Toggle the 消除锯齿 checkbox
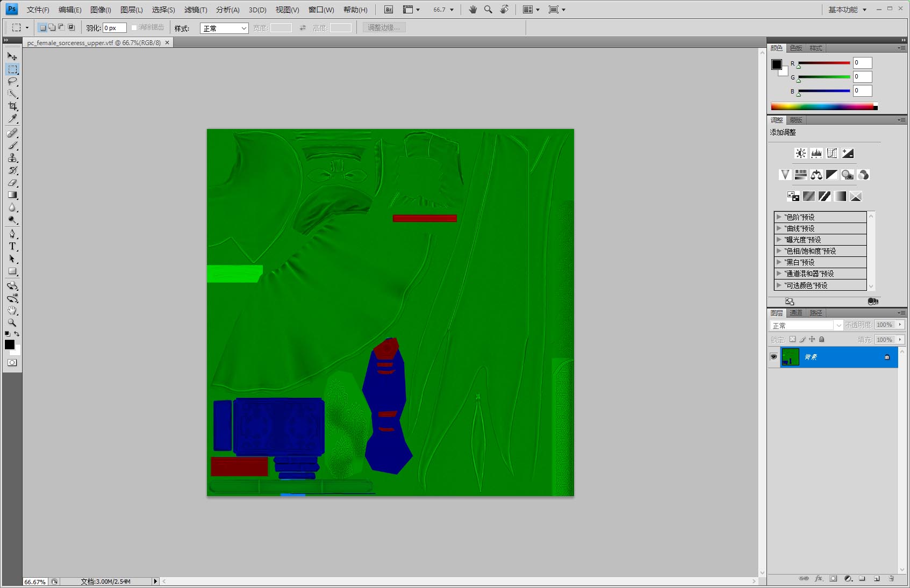 [x=134, y=28]
